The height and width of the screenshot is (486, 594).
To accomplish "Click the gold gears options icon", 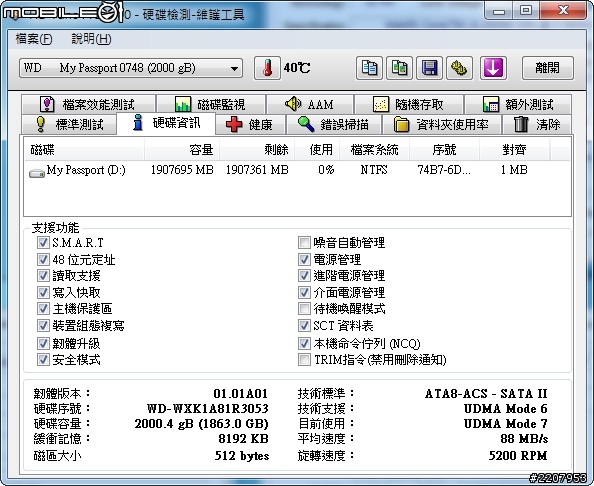I will tap(459, 68).
